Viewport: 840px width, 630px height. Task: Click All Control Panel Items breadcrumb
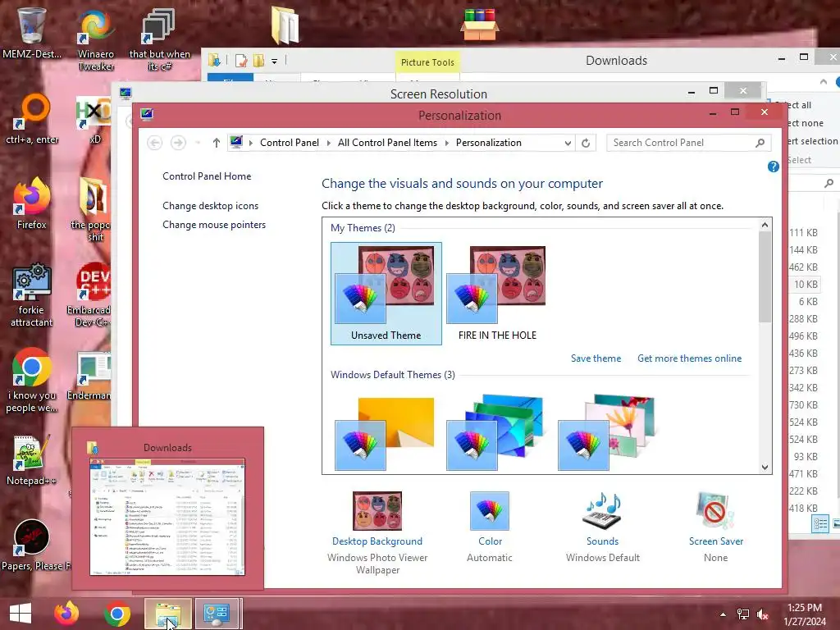(387, 143)
